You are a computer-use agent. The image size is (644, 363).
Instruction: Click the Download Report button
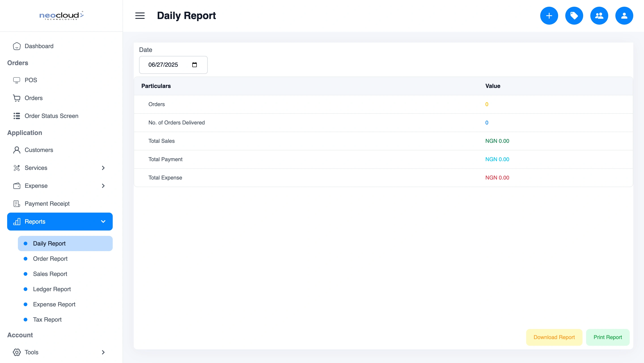554,337
